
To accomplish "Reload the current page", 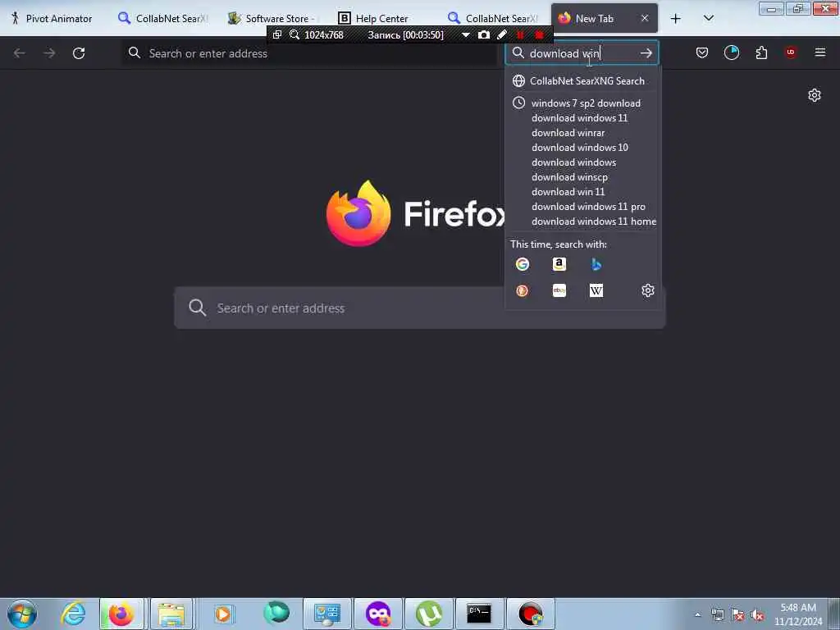I will (x=79, y=53).
